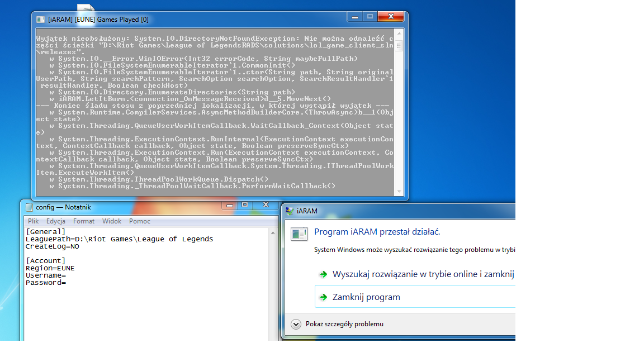Click the 'Koniec śladu stosu' console line

click(x=212, y=106)
